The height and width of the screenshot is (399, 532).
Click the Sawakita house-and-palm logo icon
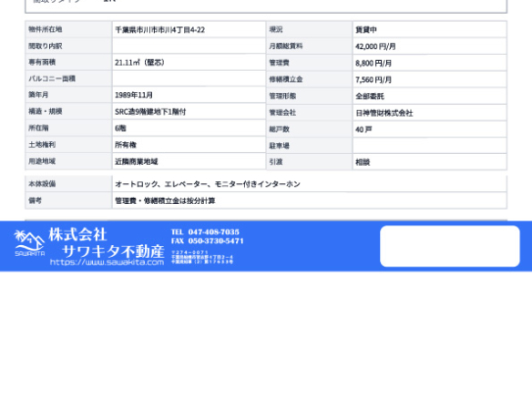tap(29, 243)
